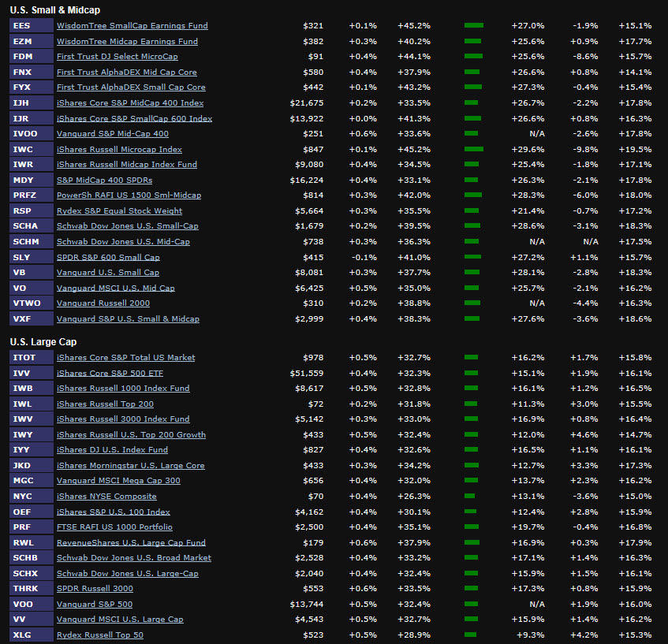The width and height of the screenshot is (668, 644).
Task: Click the EES ticker badge
Action: (x=32, y=25)
